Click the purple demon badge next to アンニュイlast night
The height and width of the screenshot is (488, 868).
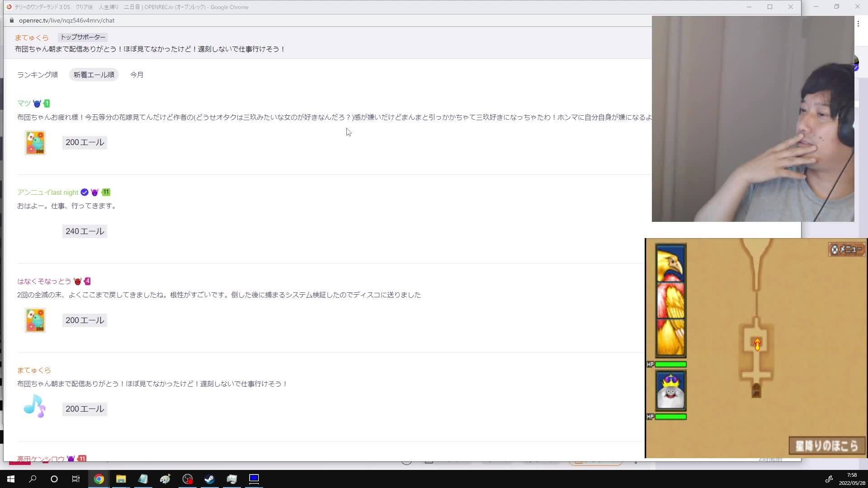[x=94, y=192]
